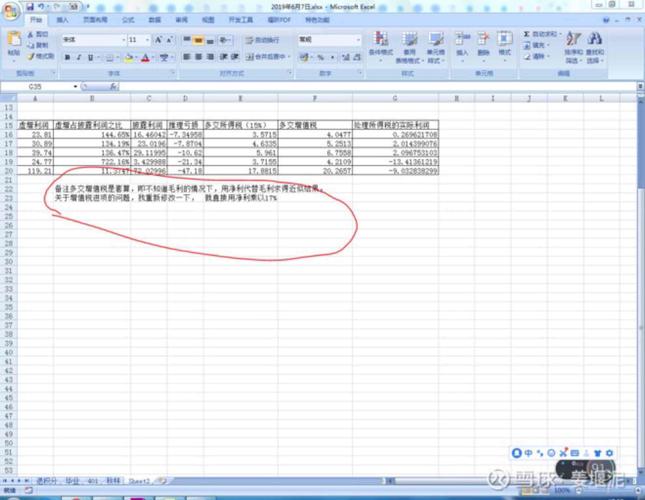
Task: Click the fx insert function button
Action: (113, 86)
